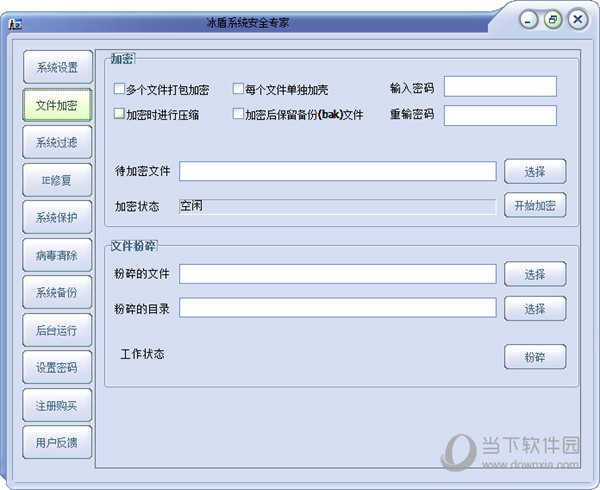Open the 注册购买 section

pos(57,405)
